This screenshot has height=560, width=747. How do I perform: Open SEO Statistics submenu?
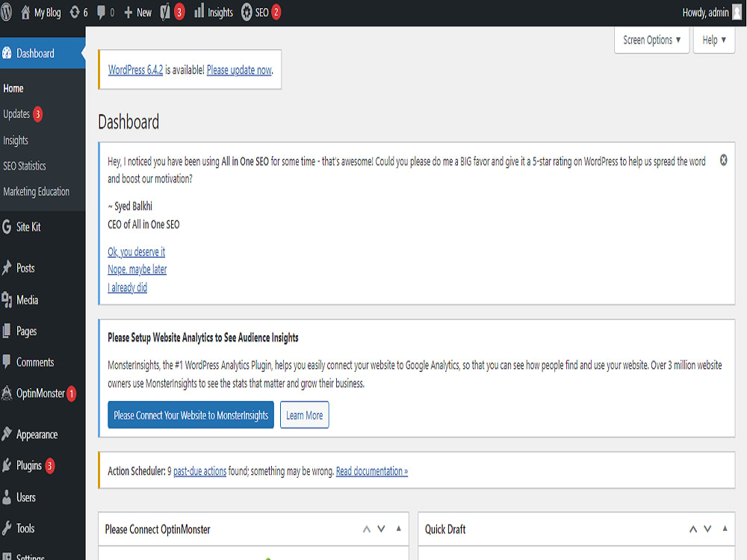pyautogui.click(x=25, y=166)
